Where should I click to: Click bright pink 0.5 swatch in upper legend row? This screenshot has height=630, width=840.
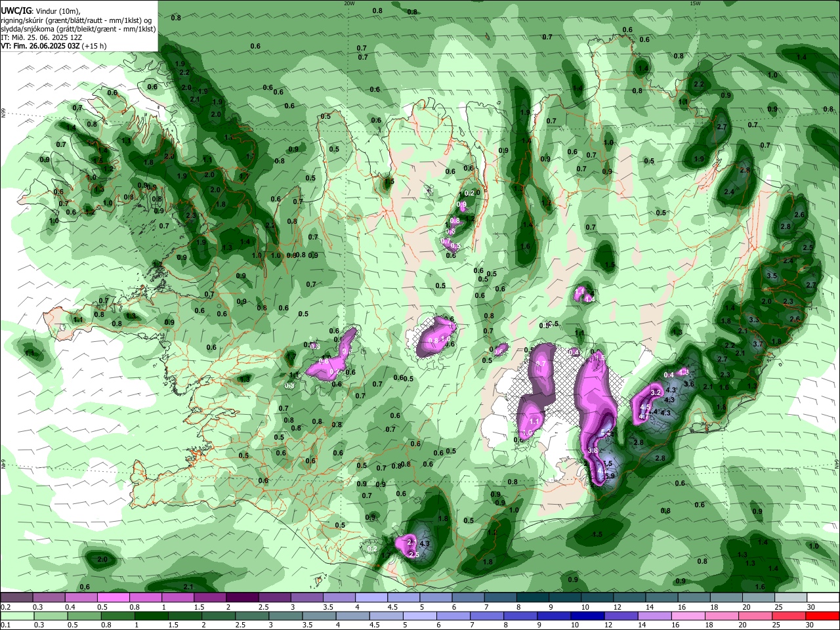click(x=113, y=597)
